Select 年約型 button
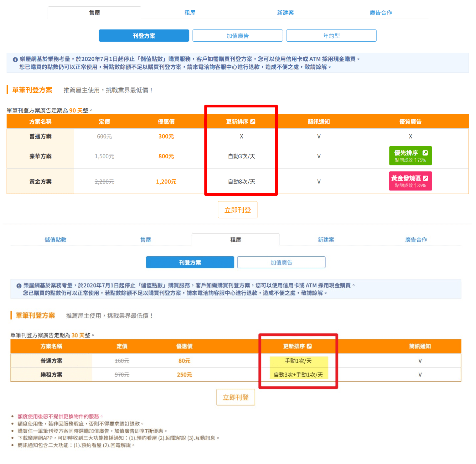Viewport: 476px width, 464px height. [x=331, y=36]
